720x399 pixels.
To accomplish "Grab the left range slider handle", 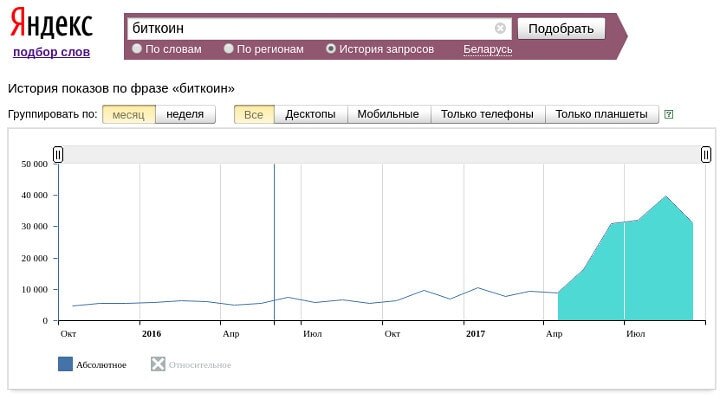I will tap(58, 155).
